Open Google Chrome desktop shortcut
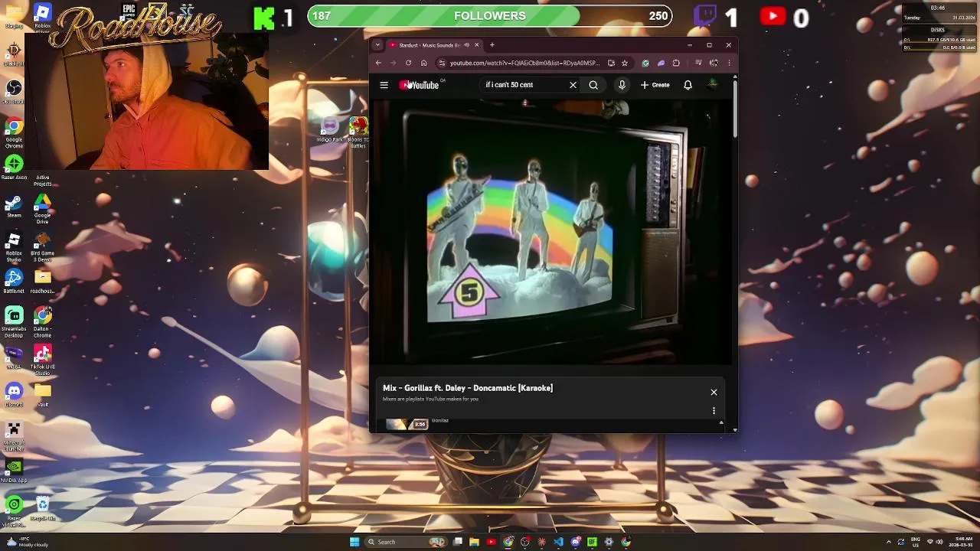 (x=15, y=131)
